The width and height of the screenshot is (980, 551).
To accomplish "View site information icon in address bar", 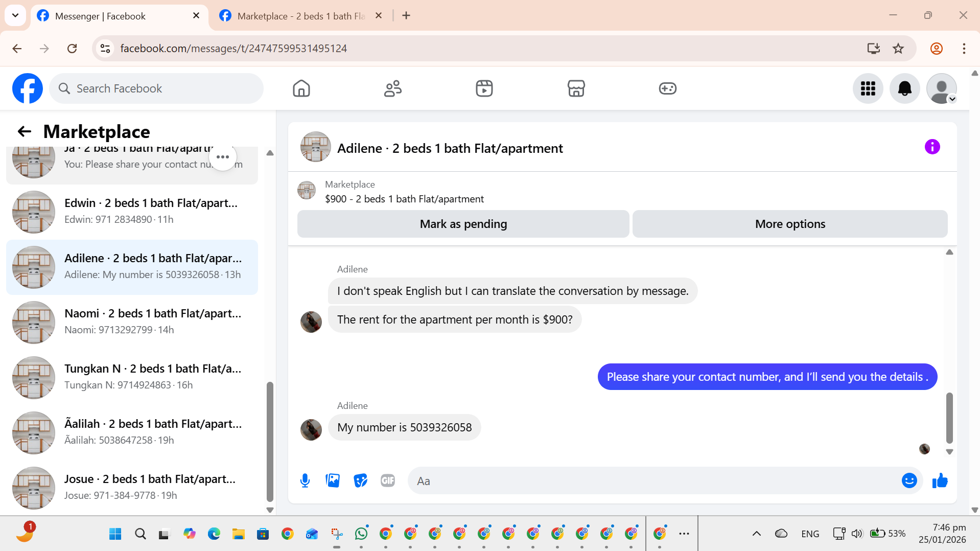I will (105, 49).
